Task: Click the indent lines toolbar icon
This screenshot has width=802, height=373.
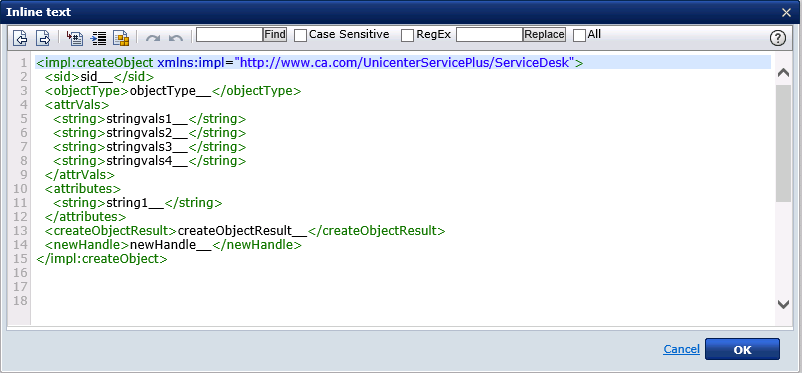Action: click(98, 38)
